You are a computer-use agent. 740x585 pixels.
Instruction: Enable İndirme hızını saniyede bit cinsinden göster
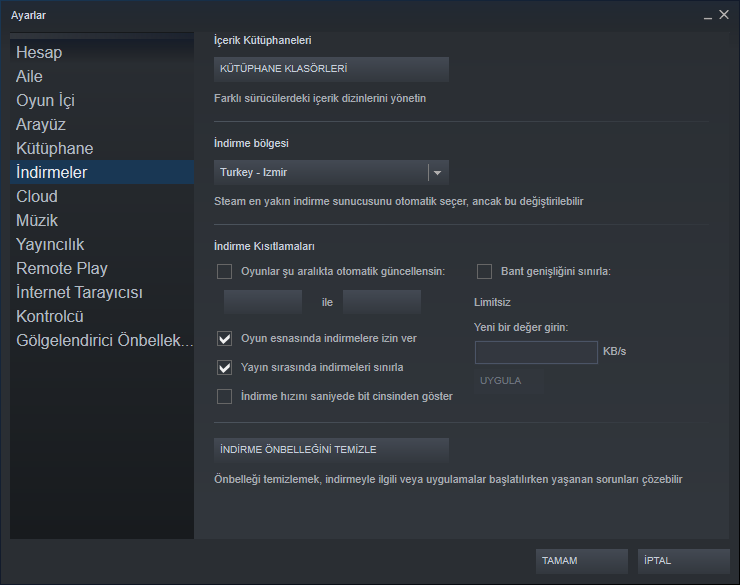click(x=224, y=396)
